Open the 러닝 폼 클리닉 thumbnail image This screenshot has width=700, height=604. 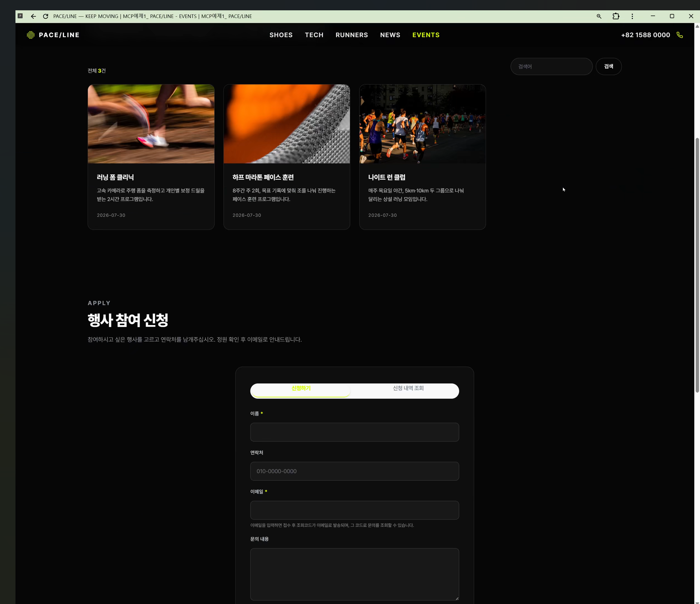(151, 124)
